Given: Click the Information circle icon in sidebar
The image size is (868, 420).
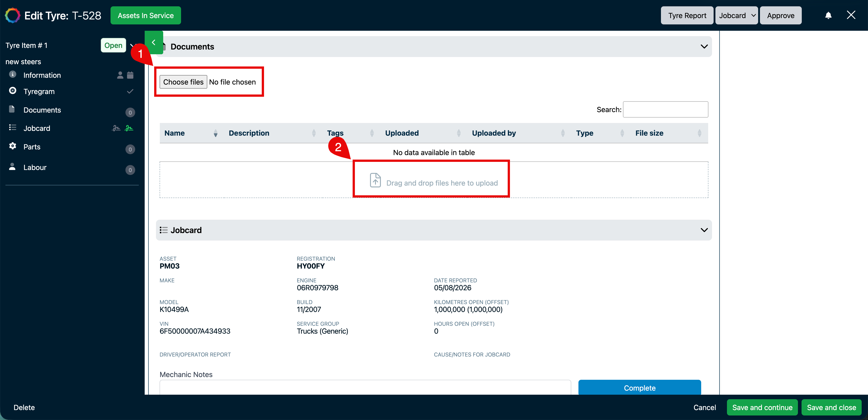Looking at the screenshot, I should click(12, 75).
